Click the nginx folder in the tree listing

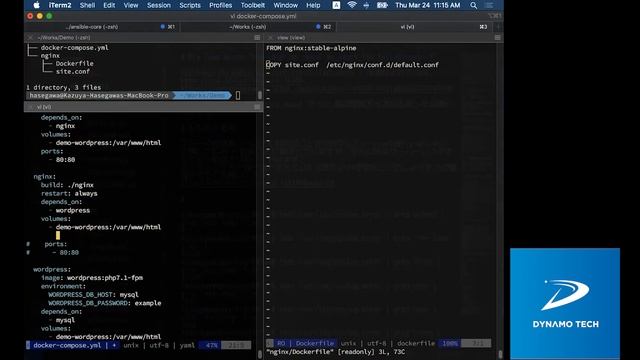click(x=50, y=56)
